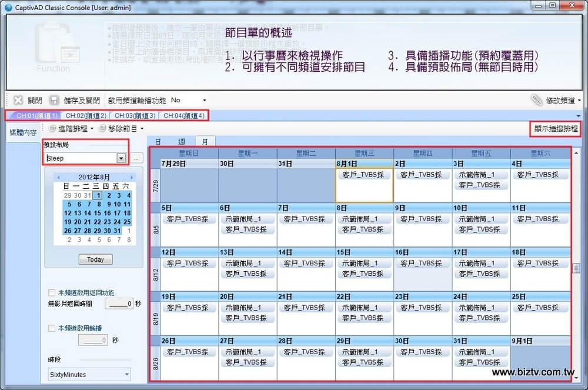Open the SixtyMinutes time slot dropdown
This screenshot has height=390, width=588.
point(126,374)
